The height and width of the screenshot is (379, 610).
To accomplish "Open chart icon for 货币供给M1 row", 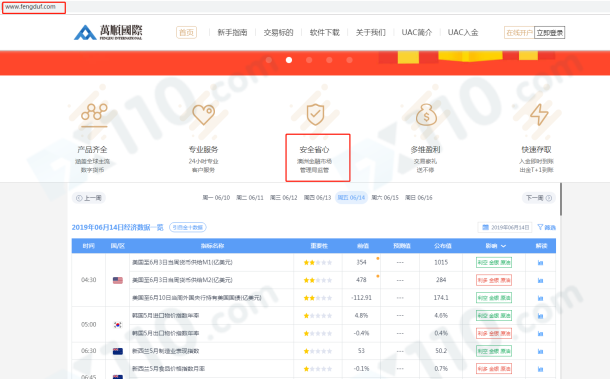I will (x=540, y=263).
